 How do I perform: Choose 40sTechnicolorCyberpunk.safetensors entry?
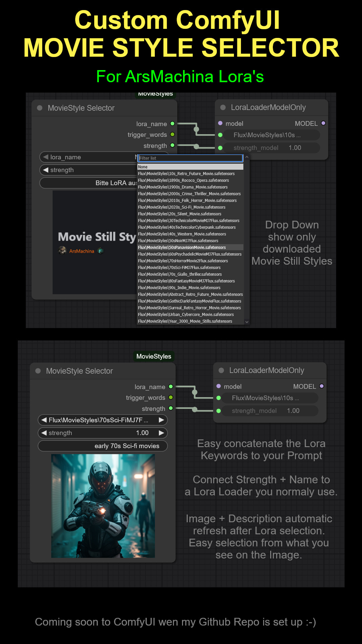click(190, 227)
